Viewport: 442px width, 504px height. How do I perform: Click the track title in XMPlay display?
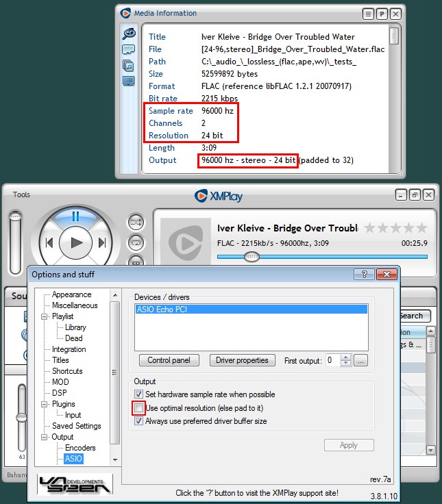(x=288, y=228)
